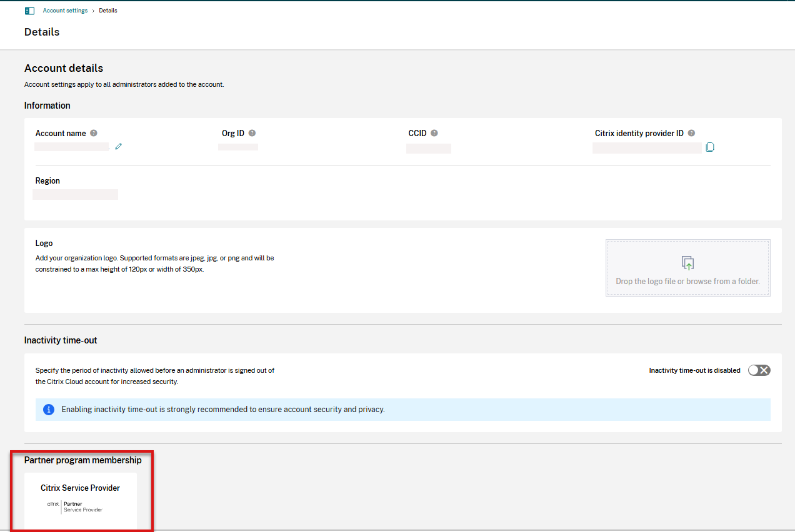Show help tooltip for CCID
This screenshot has width=795, height=532.
[x=434, y=133]
